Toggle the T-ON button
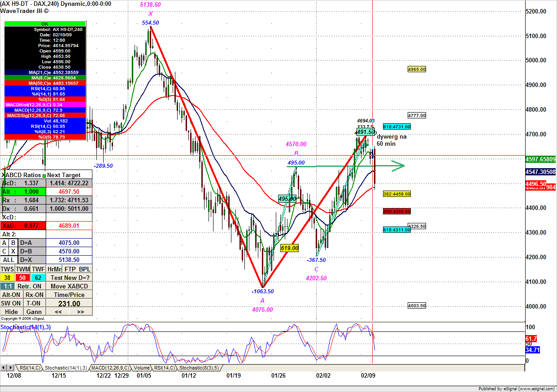557x392 pixels. click(x=35, y=303)
